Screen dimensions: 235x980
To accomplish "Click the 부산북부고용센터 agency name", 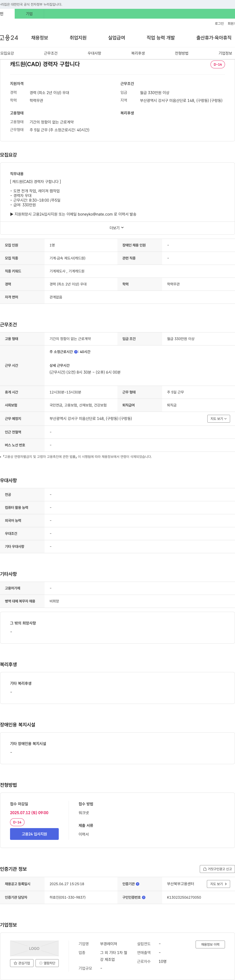I will tap(181, 884).
